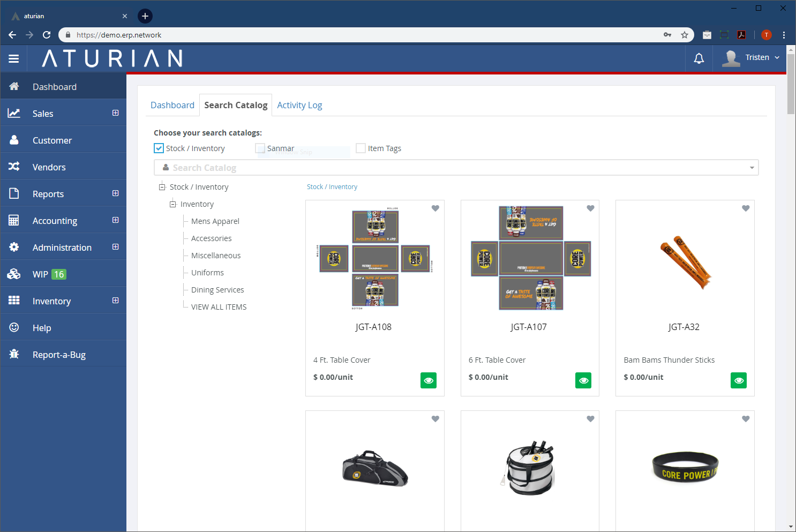Screen dimensions: 796x532
Task: Switch to the Activity Log tab
Action: coord(299,105)
